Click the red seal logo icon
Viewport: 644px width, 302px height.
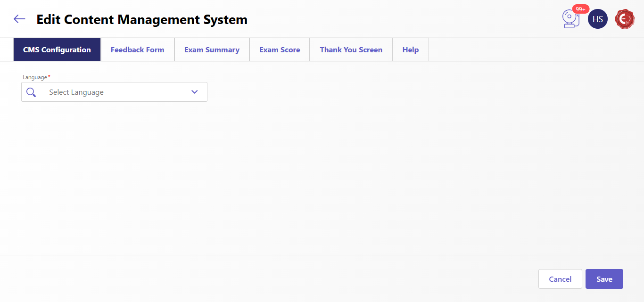point(625,19)
